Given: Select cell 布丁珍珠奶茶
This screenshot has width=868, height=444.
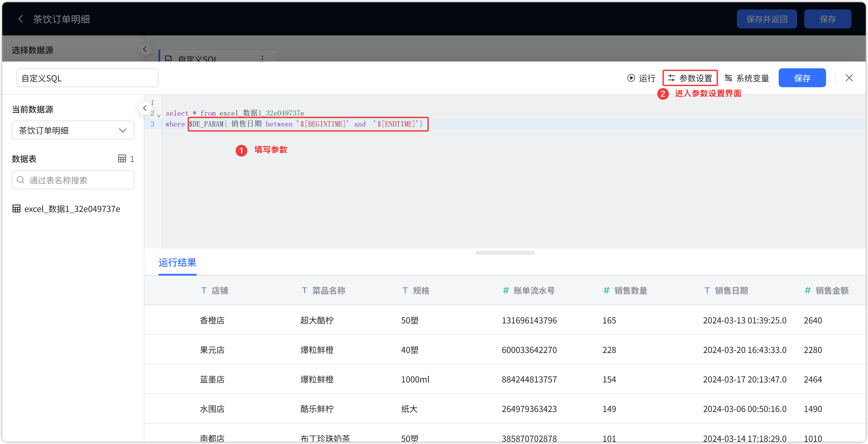Looking at the screenshot, I should 325,438.
